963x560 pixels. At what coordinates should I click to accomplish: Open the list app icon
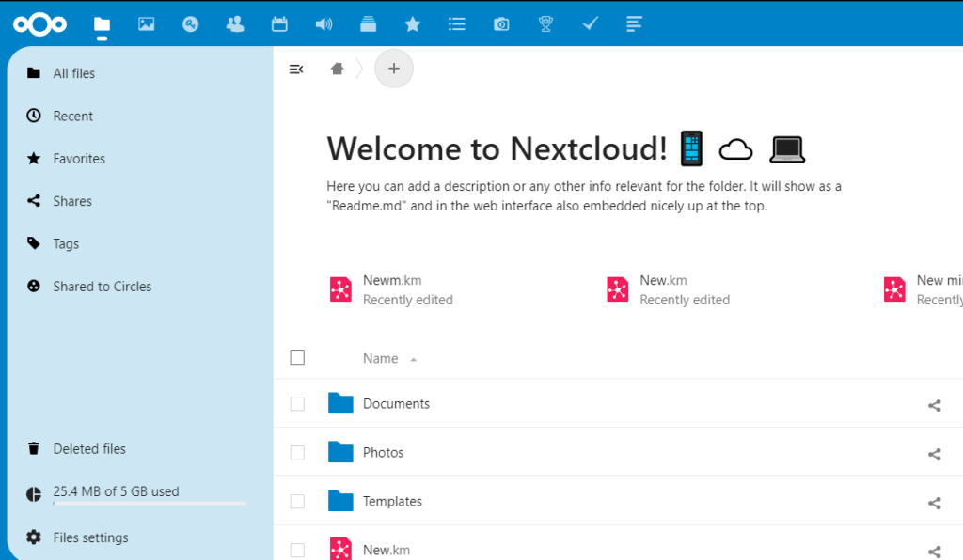(457, 23)
